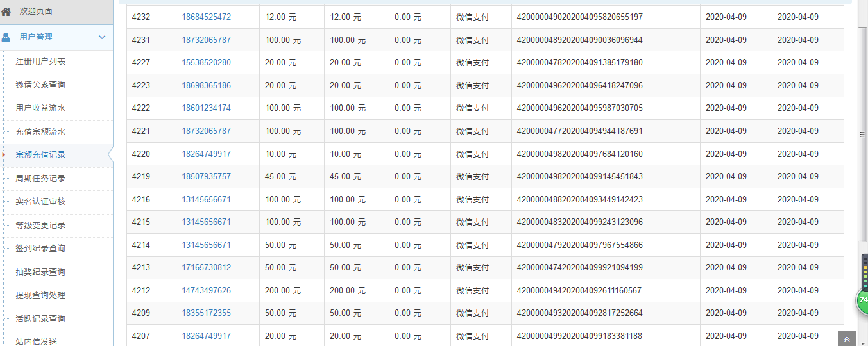Open user link 13145656671 in row 4216
The height and width of the screenshot is (346, 868).
tap(206, 199)
